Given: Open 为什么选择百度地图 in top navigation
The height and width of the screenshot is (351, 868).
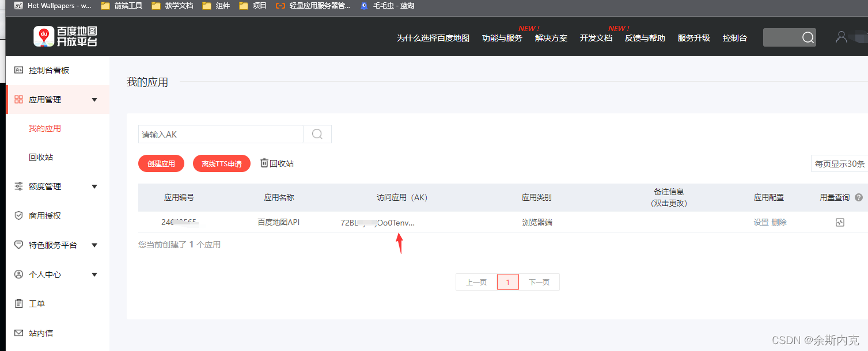Looking at the screenshot, I should tap(433, 38).
